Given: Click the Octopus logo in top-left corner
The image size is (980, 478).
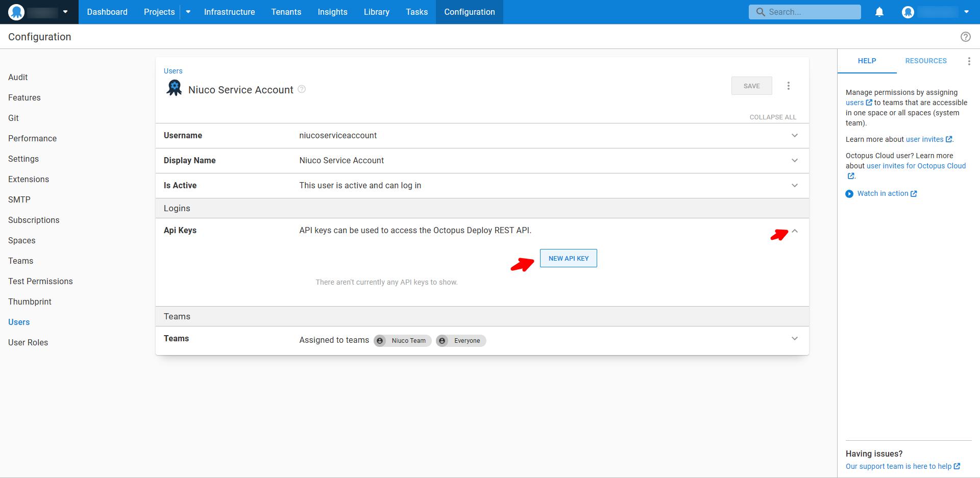Looking at the screenshot, I should [16, 12].
